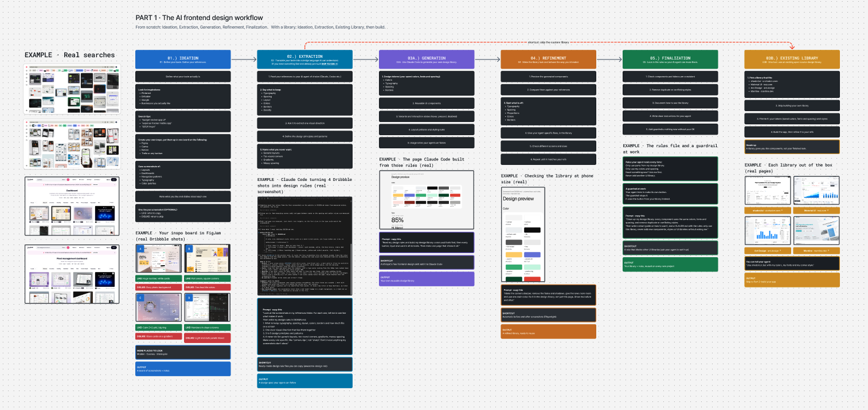Select the Extraction SHORTCUT awesome-design-md card
The image size is (868, 410).
(x=304, y=364)
